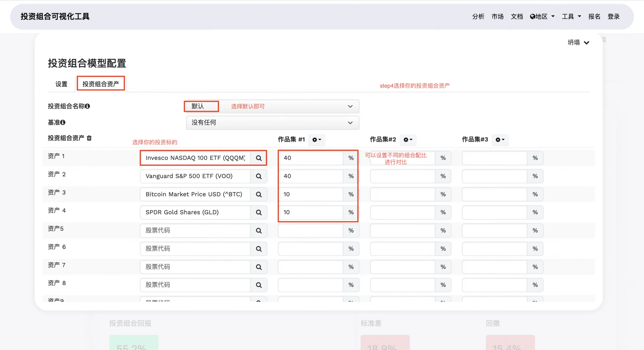This screenshot has width=644, height=350.
Task: Click magnifier next to Bitcoin Market Price field
Action: click(259, 194)
